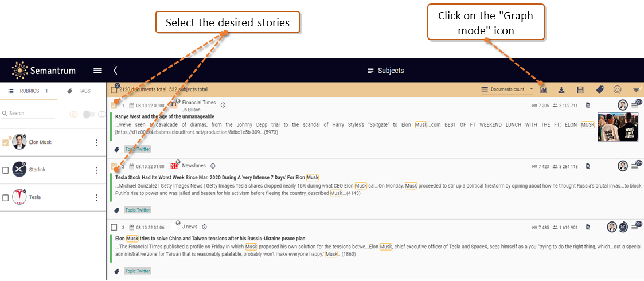Viewport: 644px width, 281px height.
Task: Click the floppy-disk save icon
Action: point(580,89)
